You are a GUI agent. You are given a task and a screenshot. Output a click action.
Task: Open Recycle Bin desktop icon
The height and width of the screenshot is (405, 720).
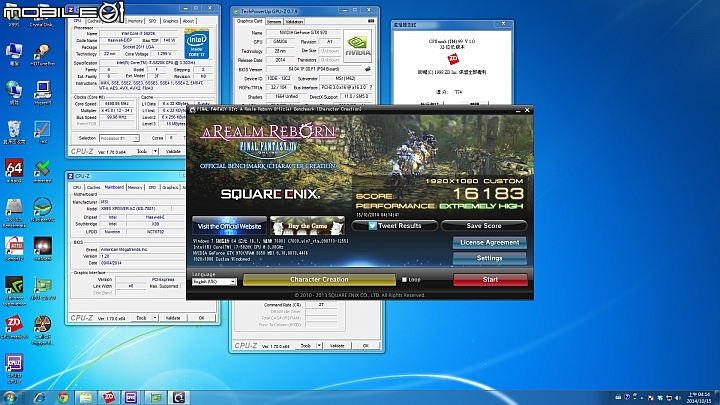pyautogui.click(x=14, y=133)
